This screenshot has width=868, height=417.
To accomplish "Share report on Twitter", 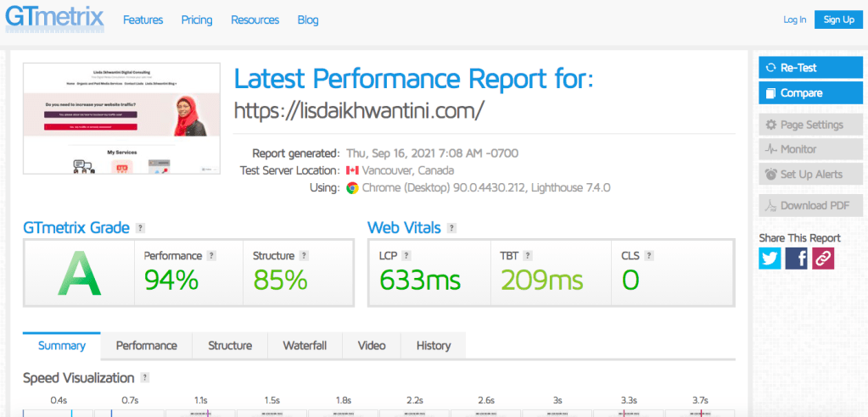I will pos(770,259).
